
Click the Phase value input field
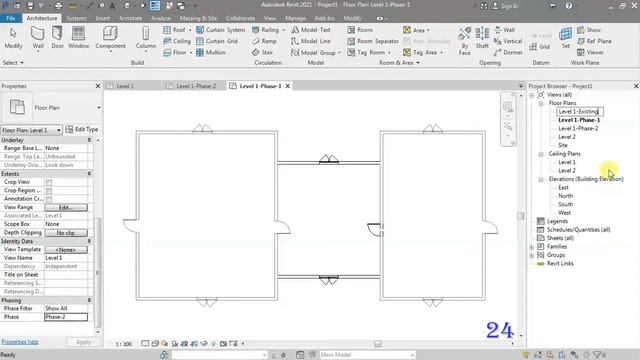pyautogui.click(x=66, y=317)
